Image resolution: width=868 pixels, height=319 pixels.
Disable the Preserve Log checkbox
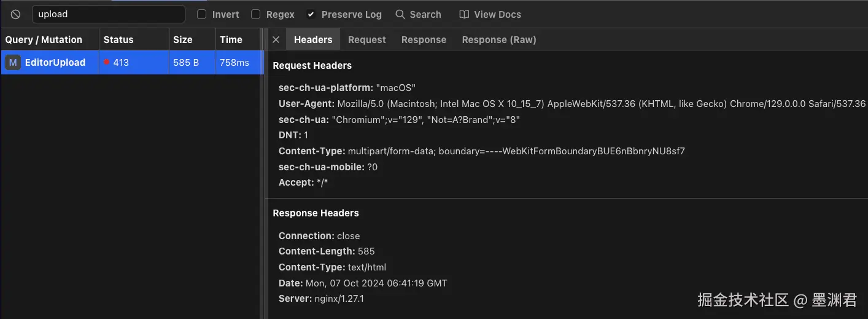311,14
